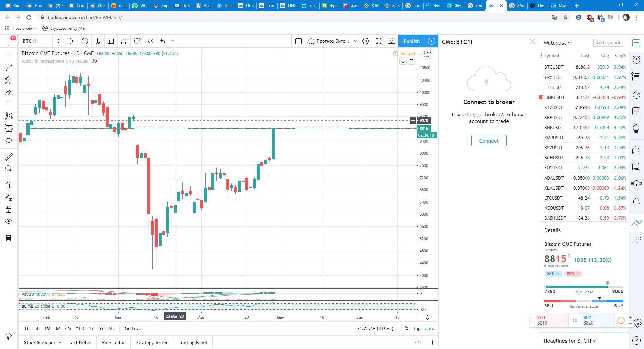
Task: Toggle stay in drawing mode
Action: [x=9, y=197]
